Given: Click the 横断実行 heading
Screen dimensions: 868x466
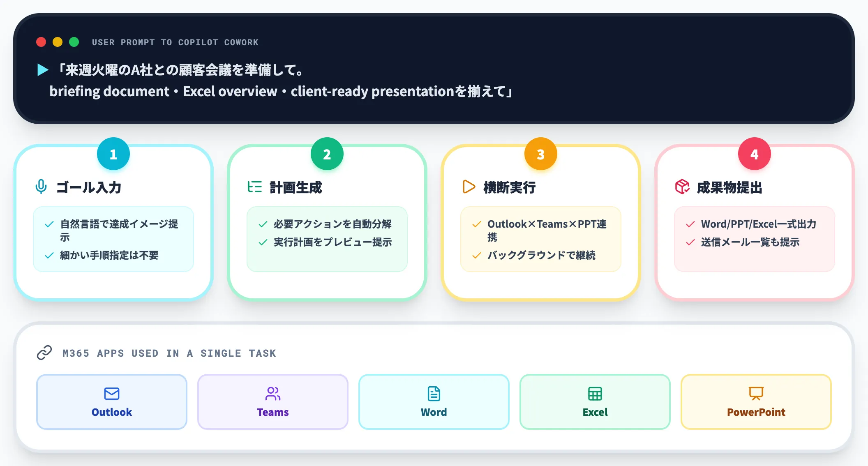Looking at the screenshot, I should point(510,187).
